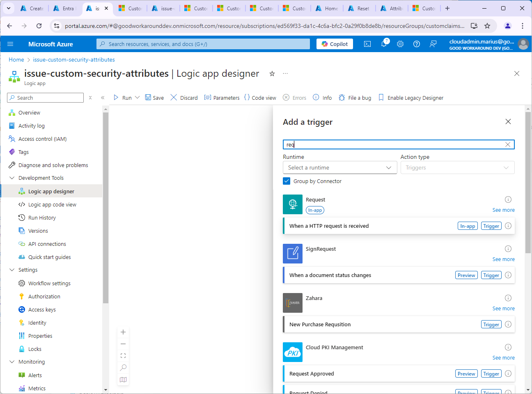Favorite this logic app with star
Image resolution: width=532 pixels, height=394 pixels.
[x=272, y=74]
